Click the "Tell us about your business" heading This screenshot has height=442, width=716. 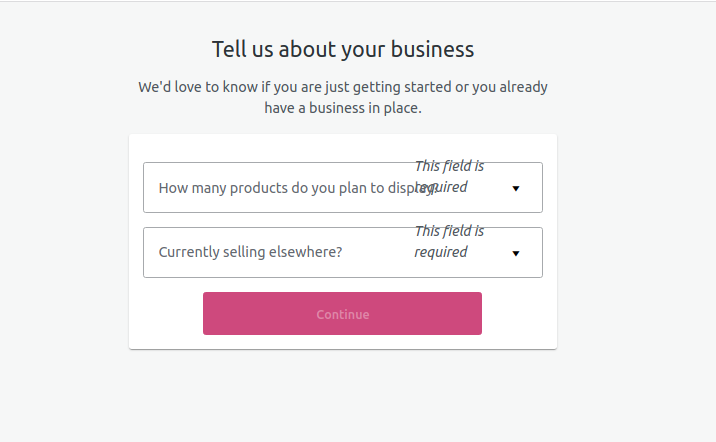click(x=342, y=49)
